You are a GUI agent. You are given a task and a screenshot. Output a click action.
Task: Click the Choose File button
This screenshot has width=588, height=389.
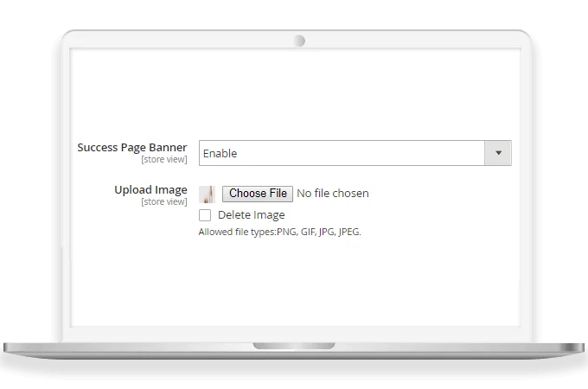(258, 194)
